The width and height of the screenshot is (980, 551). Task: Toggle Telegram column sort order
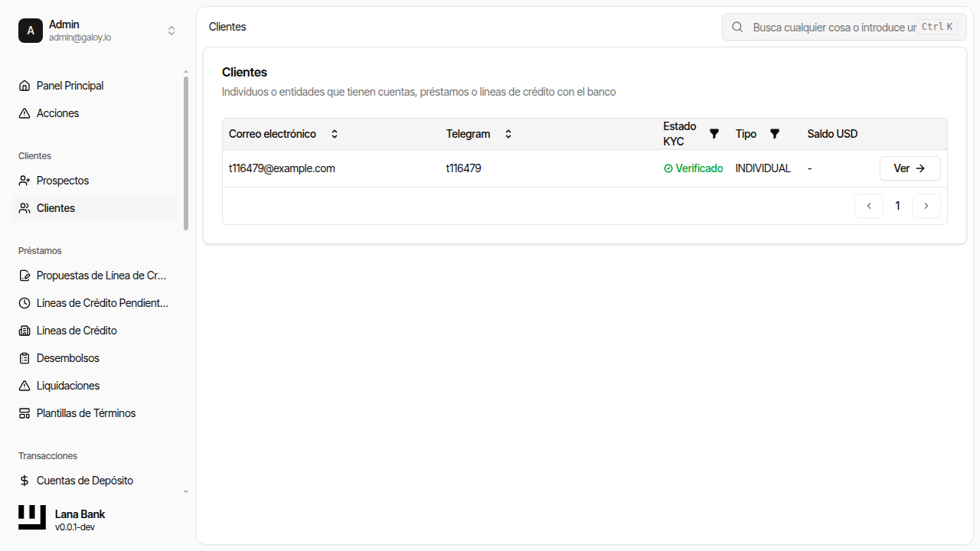click(x=508, y=134)
